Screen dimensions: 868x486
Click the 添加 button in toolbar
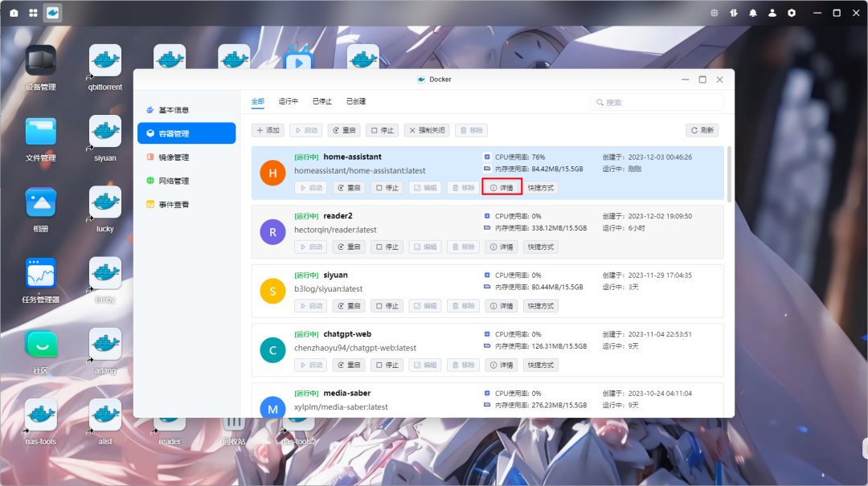coord(268,130)
